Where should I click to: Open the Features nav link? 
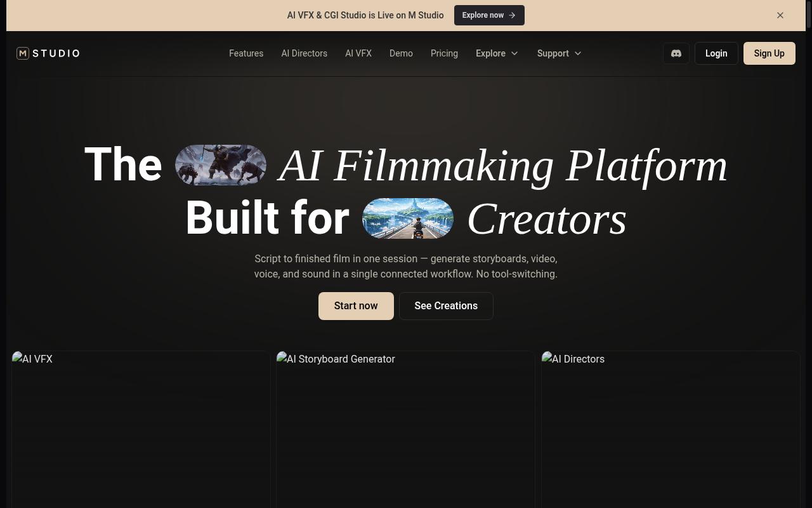pyautogui.click(x=246, y=53)
